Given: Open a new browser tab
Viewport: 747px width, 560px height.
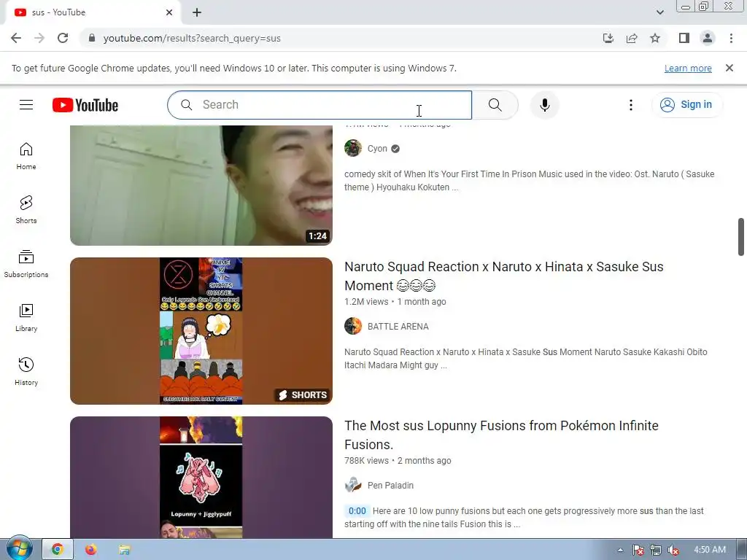Looking at the screenshot, I should pyautogui.click(x=197, y=12).
